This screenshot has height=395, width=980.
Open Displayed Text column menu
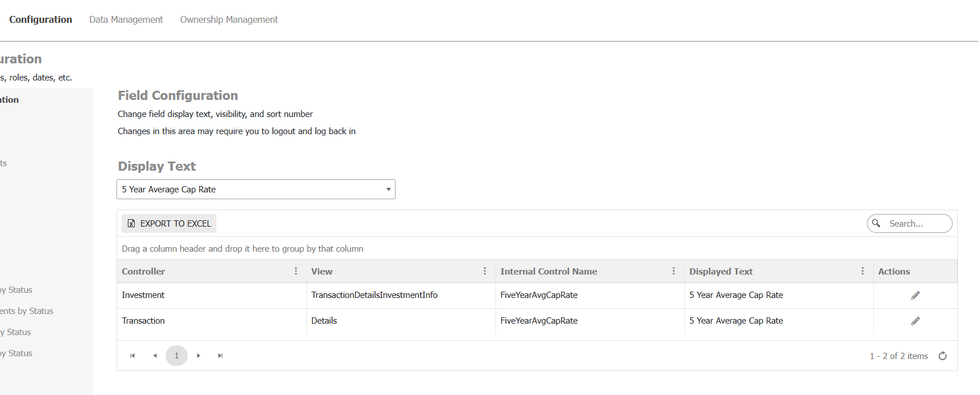click(x=862, y=271)
